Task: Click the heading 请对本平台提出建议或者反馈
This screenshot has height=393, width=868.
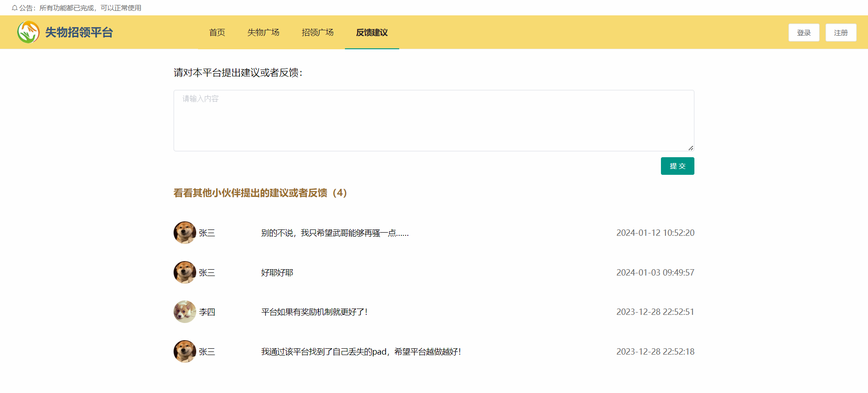Action: pos(238,73)
